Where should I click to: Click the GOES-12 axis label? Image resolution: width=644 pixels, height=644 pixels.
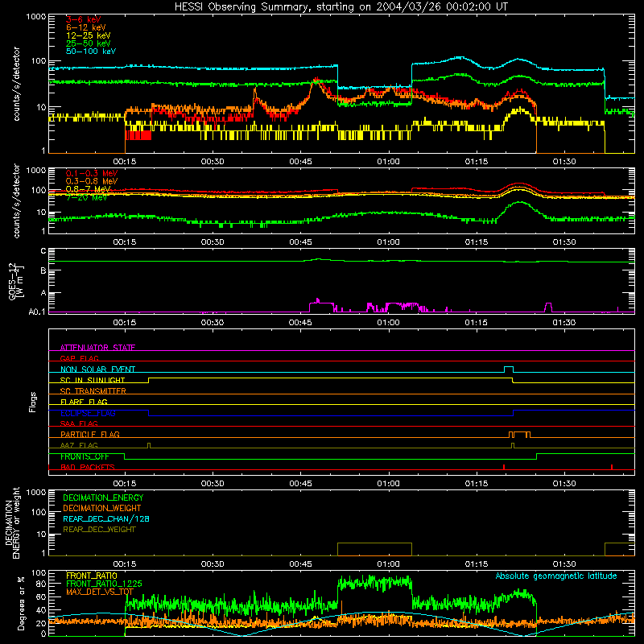pos(15,282)
